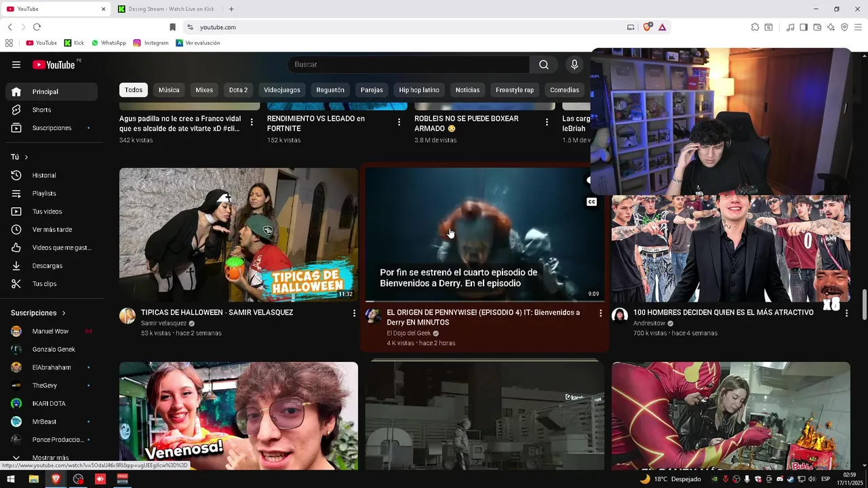Click the YouTube logo
This screenshot has height=488, width=868.
click(x=54, y=64)
